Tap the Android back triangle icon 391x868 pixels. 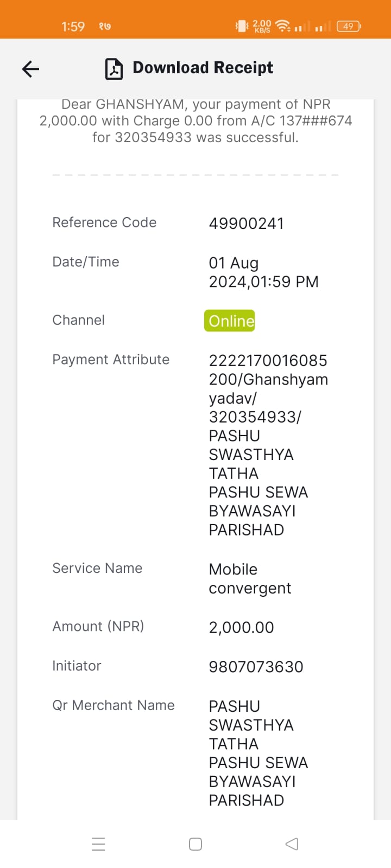[x=292, y=844]
